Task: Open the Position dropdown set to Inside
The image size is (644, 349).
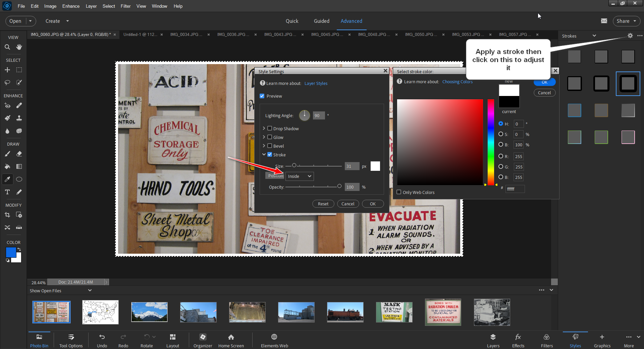Action: click(299, 176)
